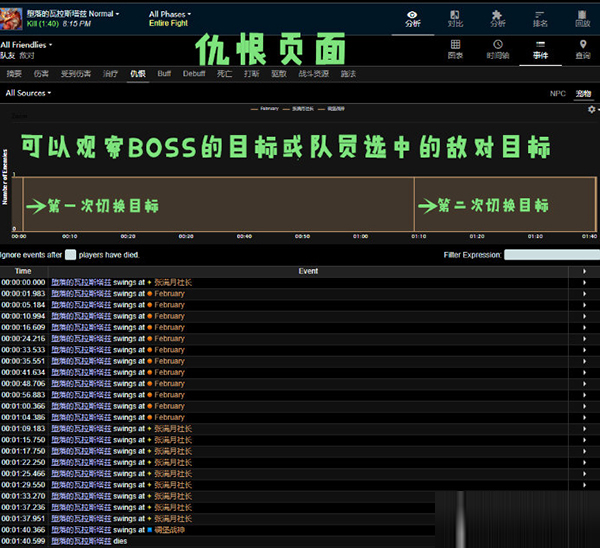The height and width of the screenshot is (548, 600).
Task: Open the Debuff tab
Action: tap(193, 74)
